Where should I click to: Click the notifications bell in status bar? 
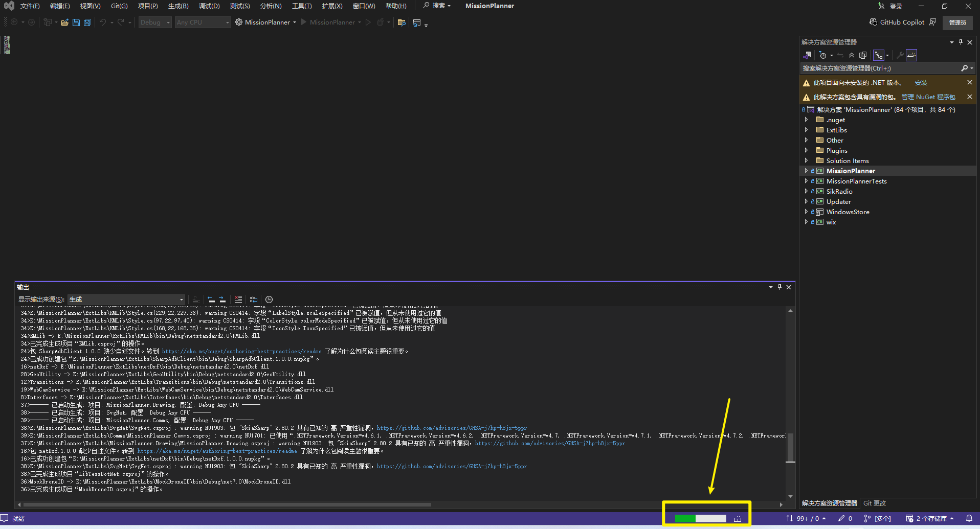pyautogui.click(x=969, y=518)
